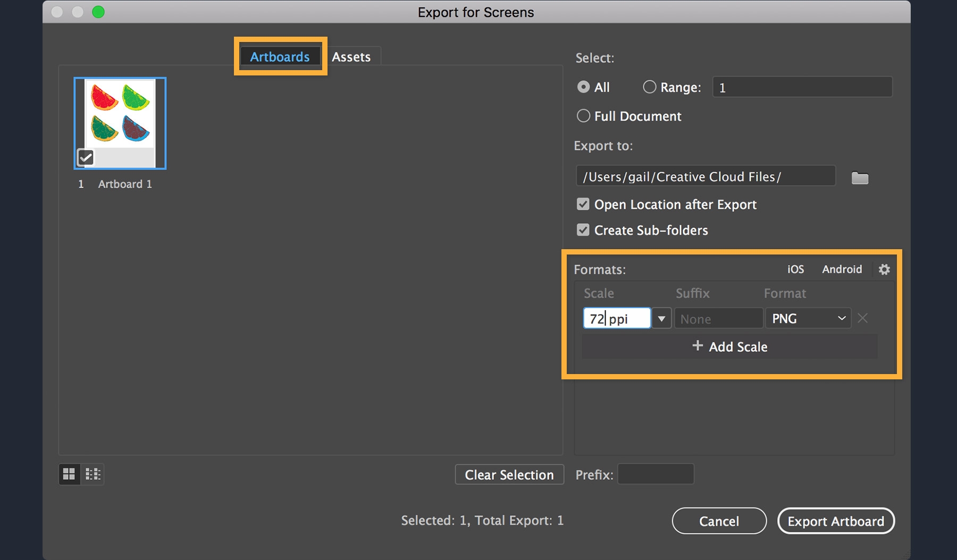The image size is (957, 560).
Task: Choose Full Document export
Action: point(583,116)
